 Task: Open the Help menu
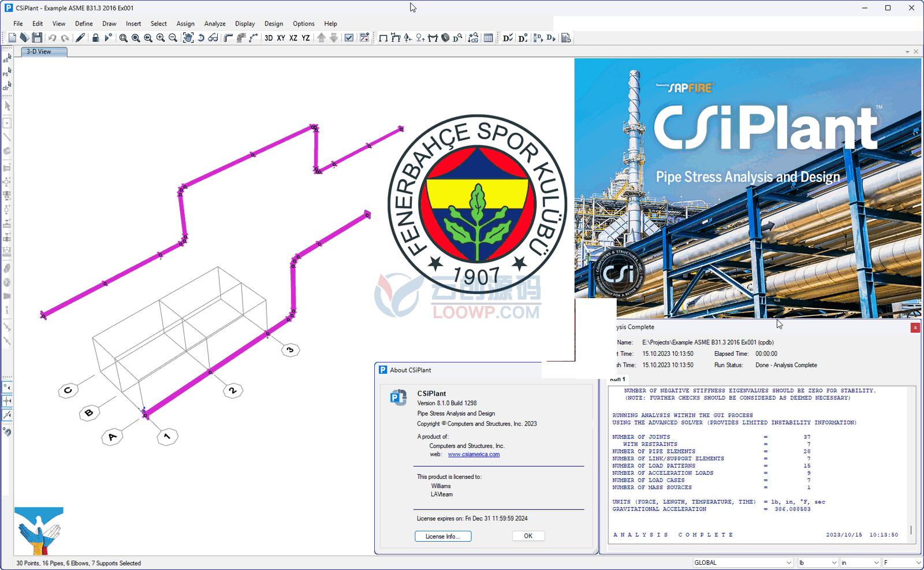click(330, 24)
